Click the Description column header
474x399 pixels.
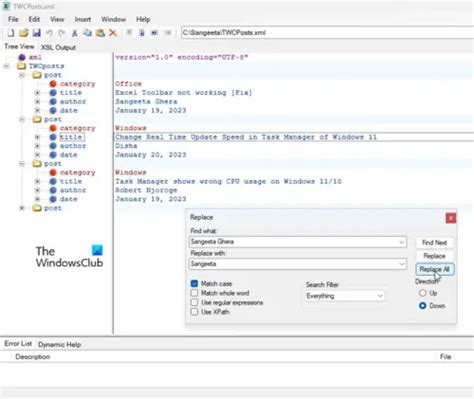coord(33,357)
